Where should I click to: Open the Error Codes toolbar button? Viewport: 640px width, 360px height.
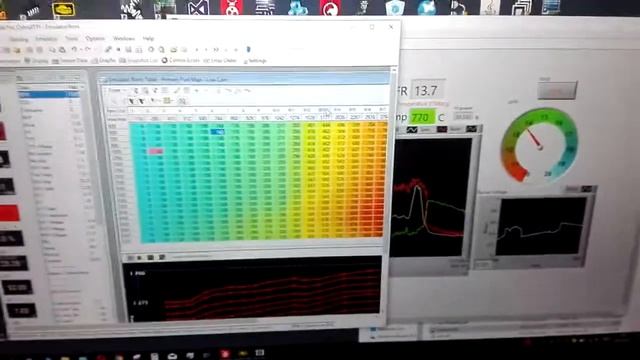point(220,60)
